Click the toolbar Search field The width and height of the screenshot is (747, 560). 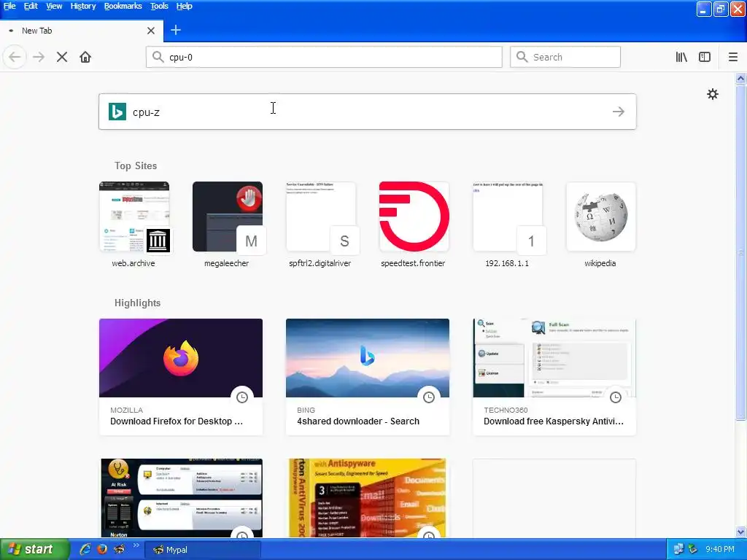tap(565, 57)
